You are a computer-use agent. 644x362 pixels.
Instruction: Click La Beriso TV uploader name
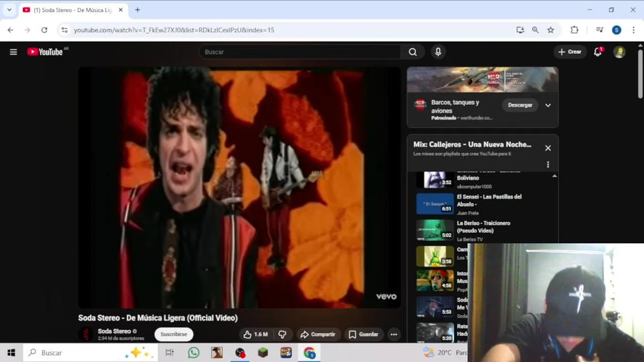point(469,239)
